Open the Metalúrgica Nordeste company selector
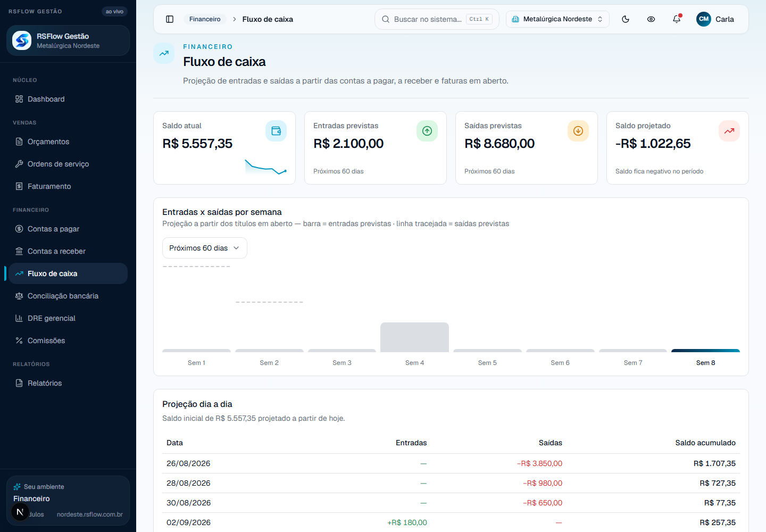This screenshot has width=766, height=532. point(557,19)
